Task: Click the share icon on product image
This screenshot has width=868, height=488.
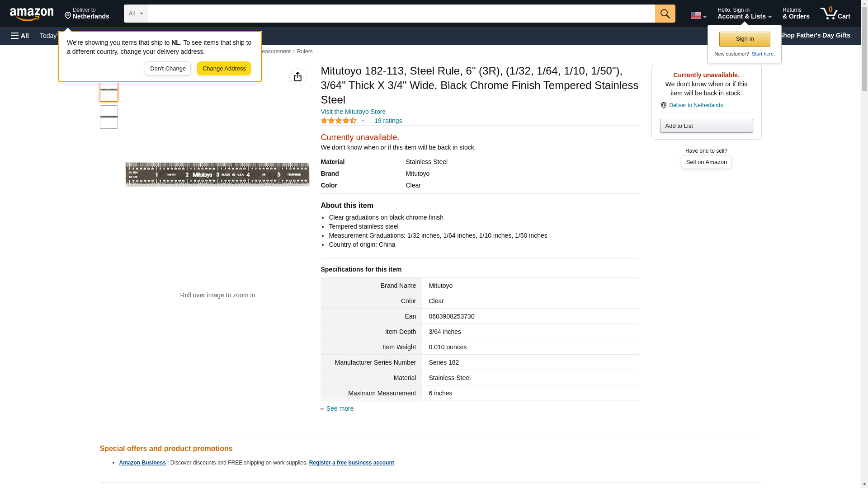Action: [297, 77]
